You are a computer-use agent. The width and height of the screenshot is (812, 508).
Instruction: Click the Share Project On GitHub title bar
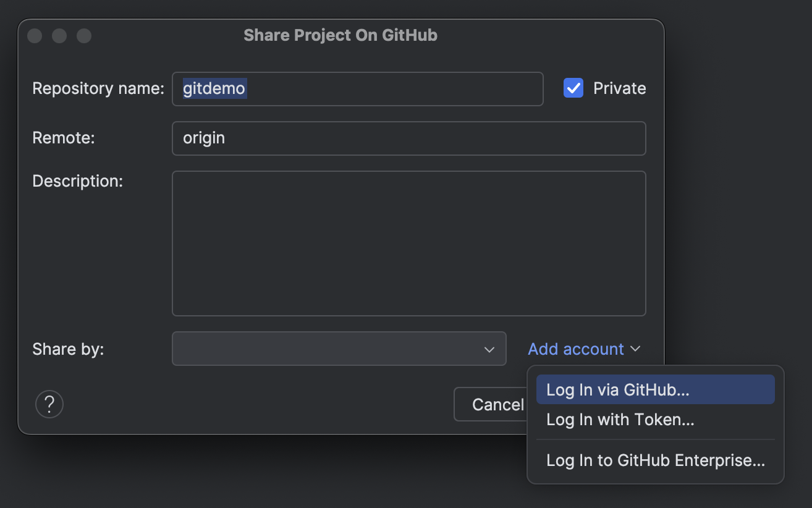(340, 35)
